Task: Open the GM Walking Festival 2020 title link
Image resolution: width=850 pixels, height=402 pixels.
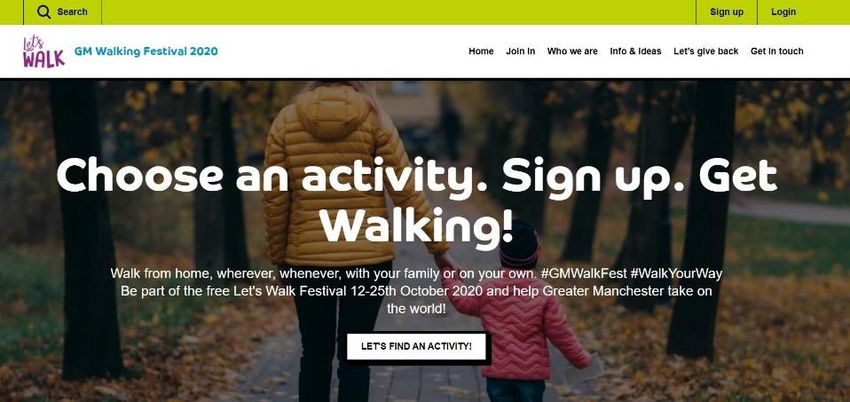Action: (x=146, y=51)
